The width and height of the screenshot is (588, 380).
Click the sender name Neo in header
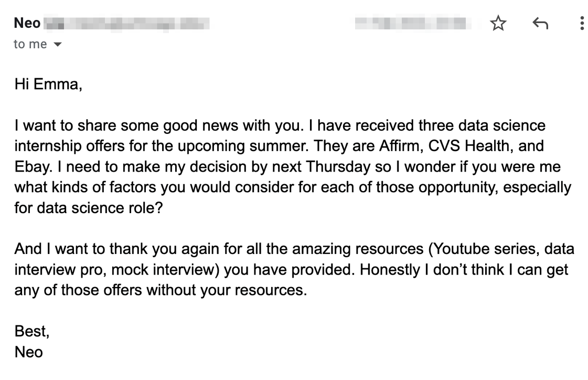(27, 24)
